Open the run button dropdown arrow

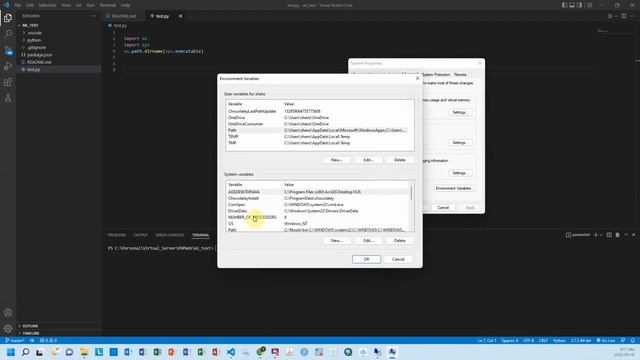click(x=616, y=16)
